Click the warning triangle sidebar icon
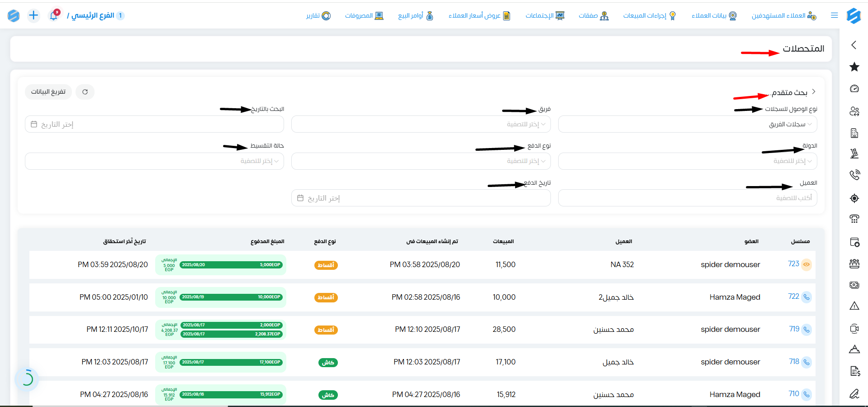This screenshot has height=407, width=868. [854, 306]
